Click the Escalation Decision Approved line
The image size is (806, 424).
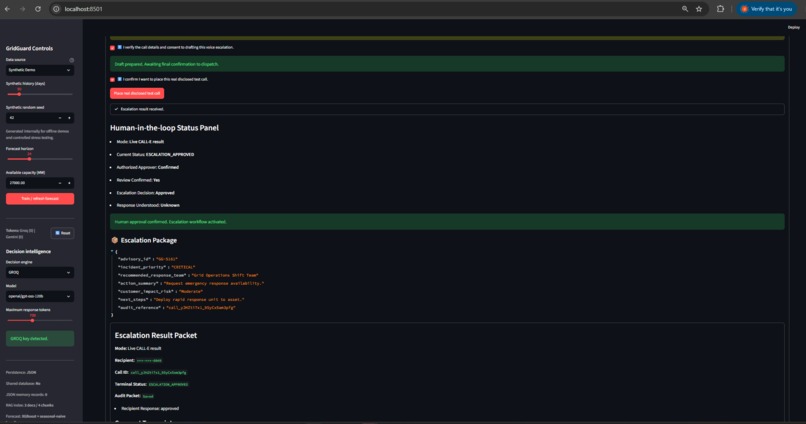(145, 193)
